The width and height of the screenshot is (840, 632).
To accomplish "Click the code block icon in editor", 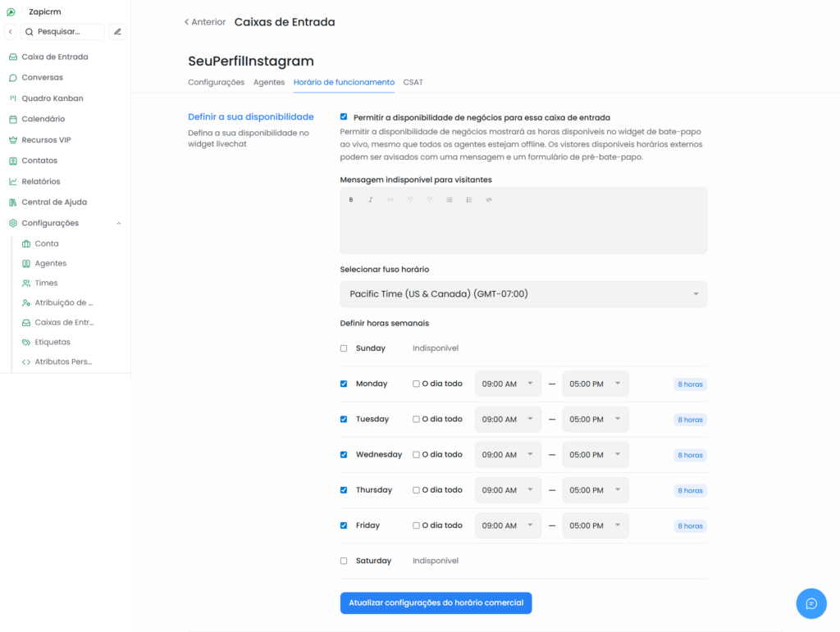I will (489, 200).
